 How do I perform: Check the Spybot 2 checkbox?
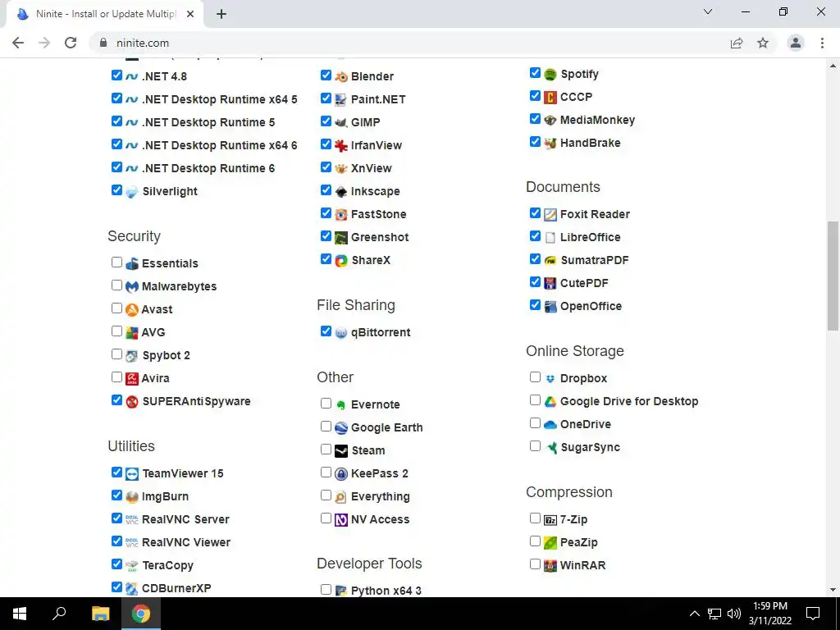click(x=116, y=354)
